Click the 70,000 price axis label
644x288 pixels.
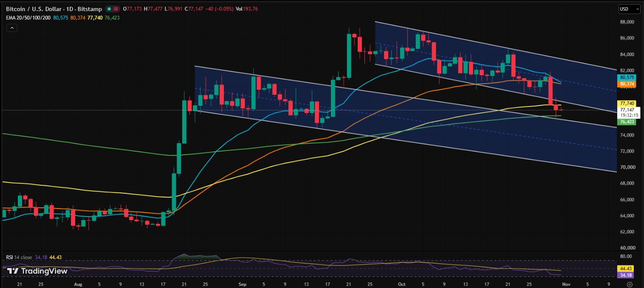coord(627,167)
